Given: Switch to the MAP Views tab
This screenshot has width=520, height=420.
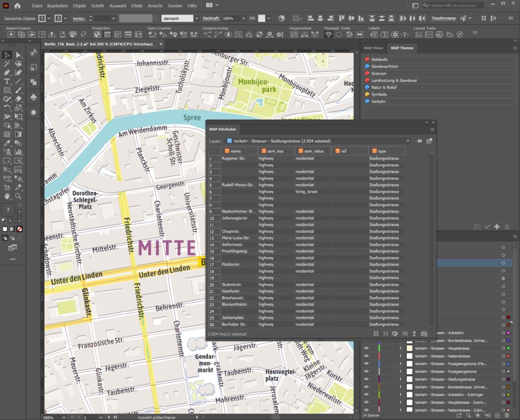Looking at the screenshot, I should (373, 48).
